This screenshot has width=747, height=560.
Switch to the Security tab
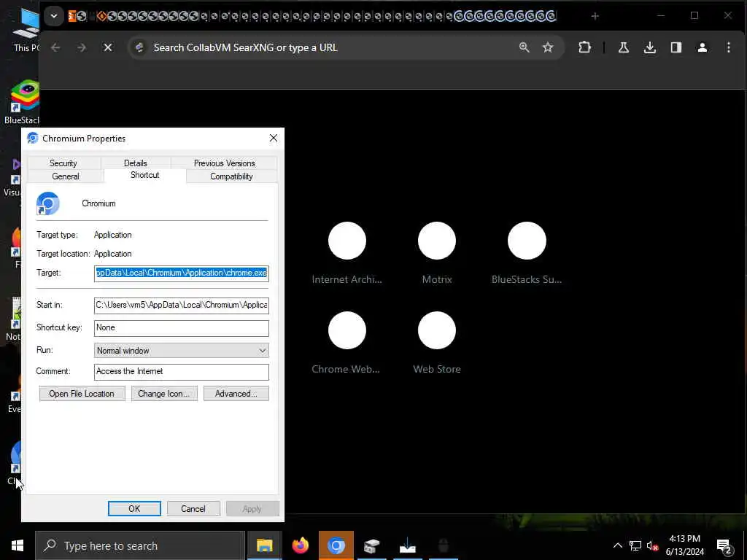point(63,163)
